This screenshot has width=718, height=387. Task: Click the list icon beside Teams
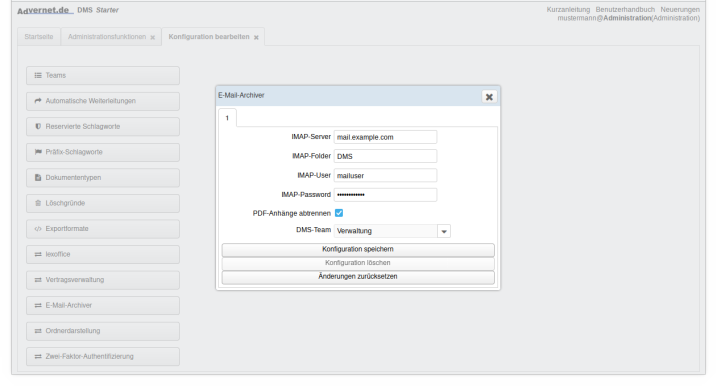pos(38,76)
